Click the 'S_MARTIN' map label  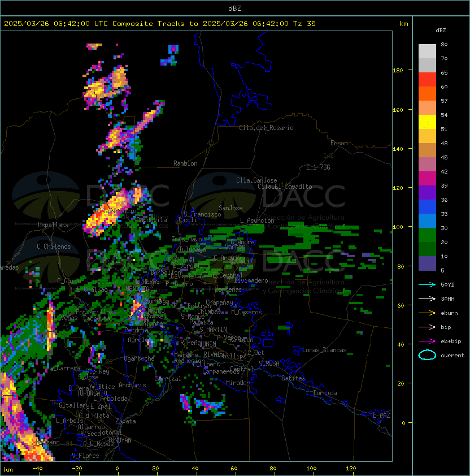(x=213, y=329)
